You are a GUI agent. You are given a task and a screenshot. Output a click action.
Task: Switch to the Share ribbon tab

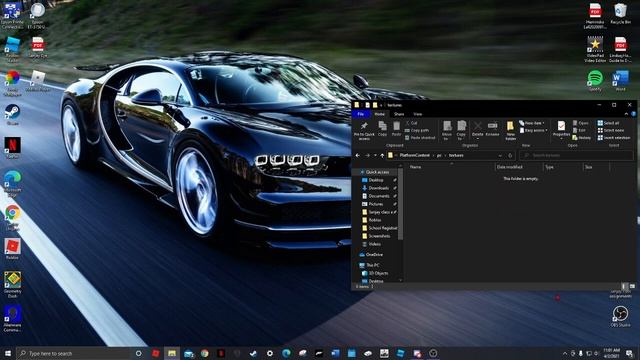point(399,114)
